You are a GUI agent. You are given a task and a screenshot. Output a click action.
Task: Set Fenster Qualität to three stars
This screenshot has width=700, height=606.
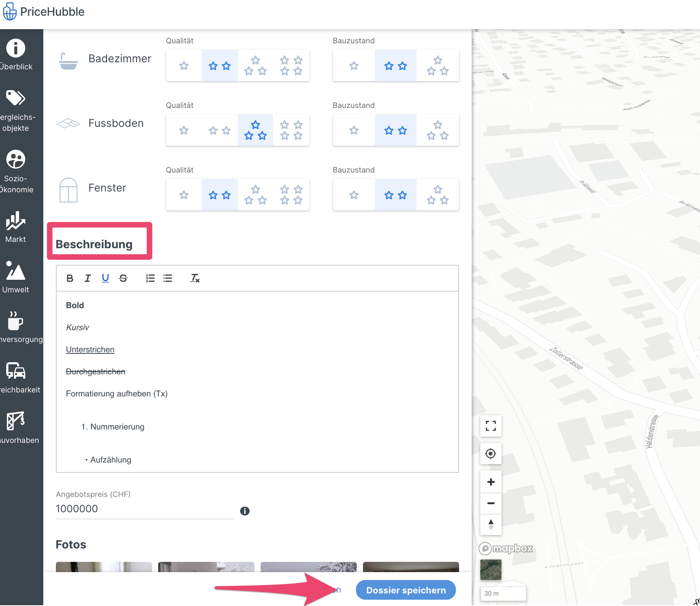point(256,195)
